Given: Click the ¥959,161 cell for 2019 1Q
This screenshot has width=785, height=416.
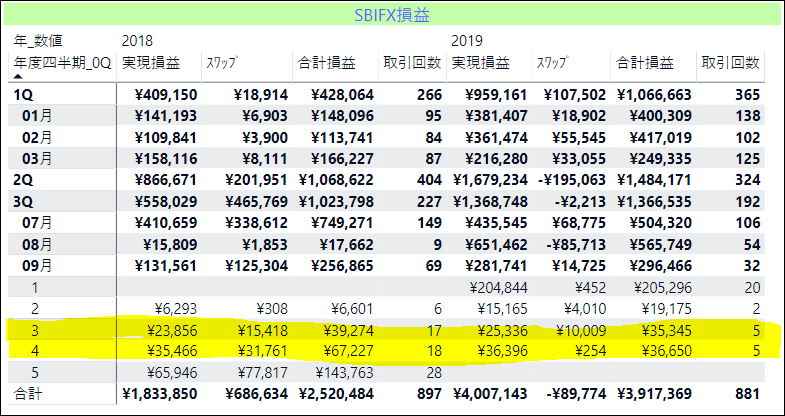Looking at the screenshot, I should coord(496,95).
